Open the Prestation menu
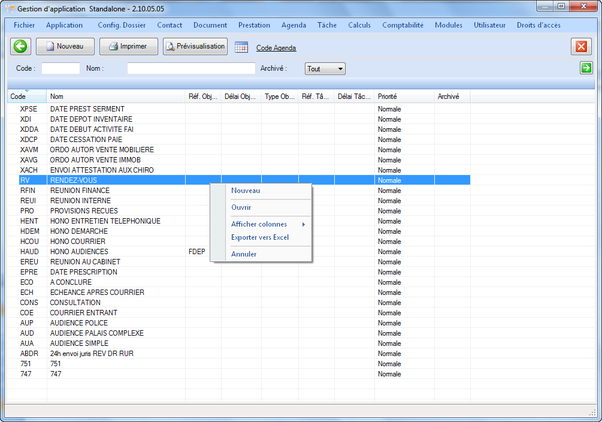 click(254, 24)
